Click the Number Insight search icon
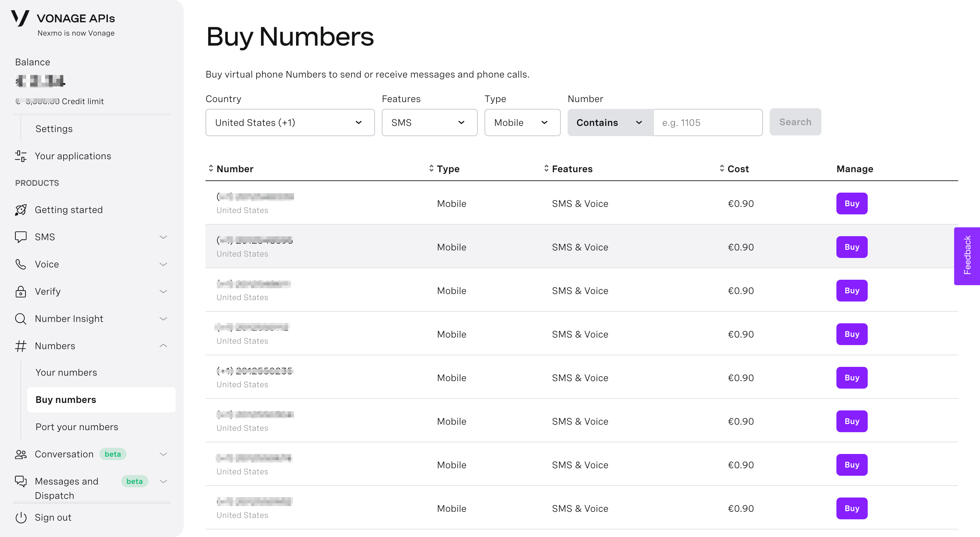 (x=20, y=319)
